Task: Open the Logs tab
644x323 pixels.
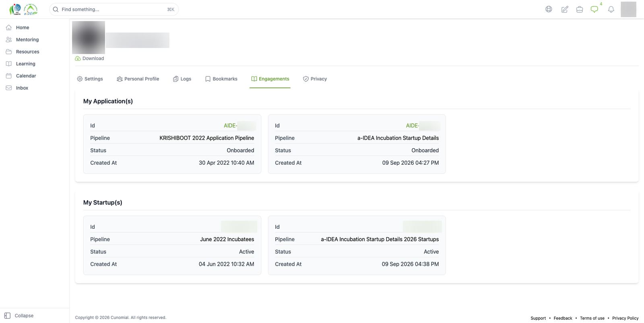Action: 182,79
